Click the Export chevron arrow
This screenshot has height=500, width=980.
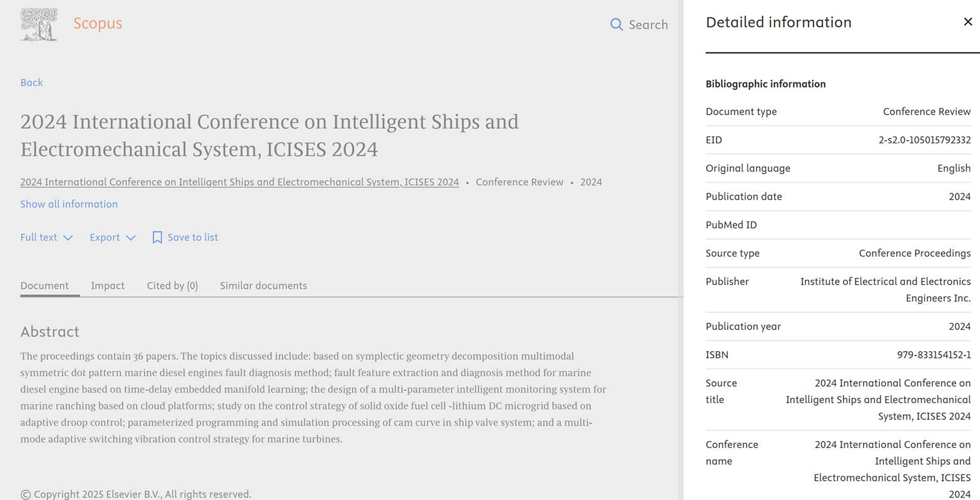pos(131,238)
